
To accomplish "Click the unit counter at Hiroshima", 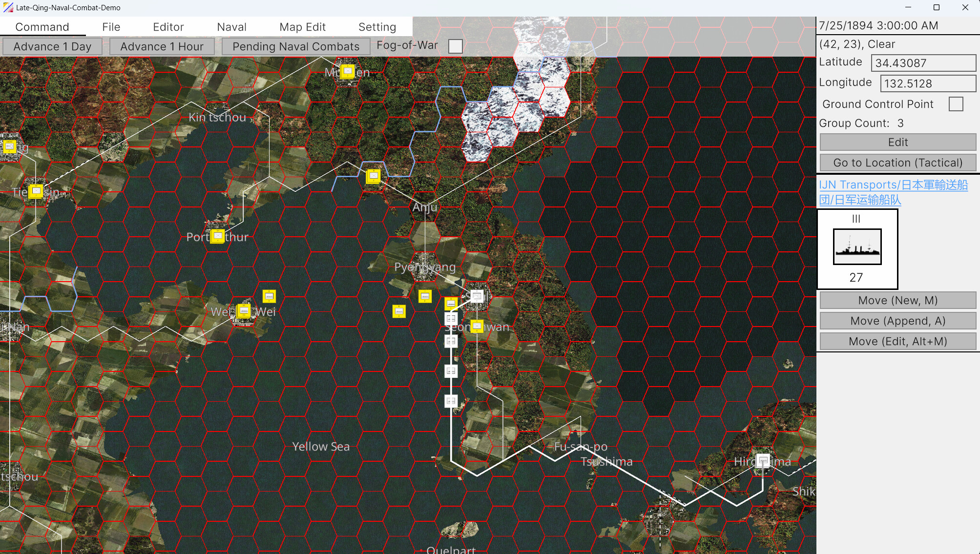I will (763, 461).
